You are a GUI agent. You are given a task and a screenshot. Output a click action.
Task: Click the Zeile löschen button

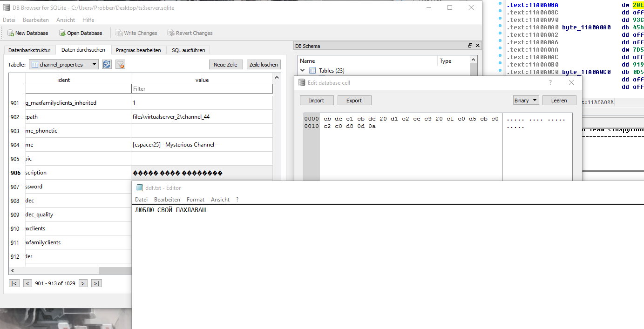264,65
